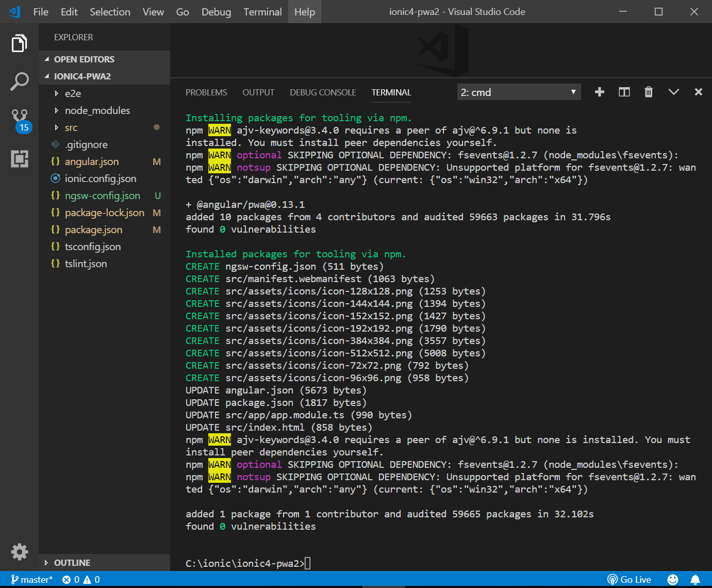
Task: Expand the e2e folder
Action: point(104,93)
